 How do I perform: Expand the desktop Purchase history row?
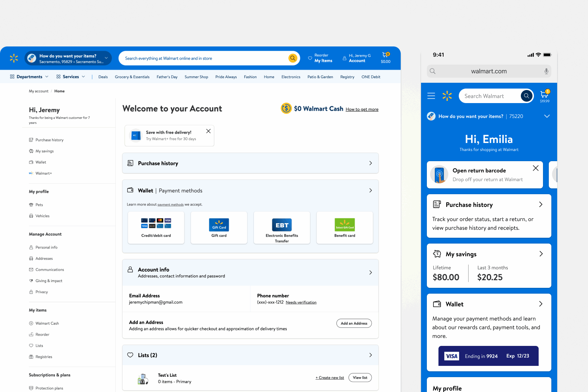coord(370,163)
